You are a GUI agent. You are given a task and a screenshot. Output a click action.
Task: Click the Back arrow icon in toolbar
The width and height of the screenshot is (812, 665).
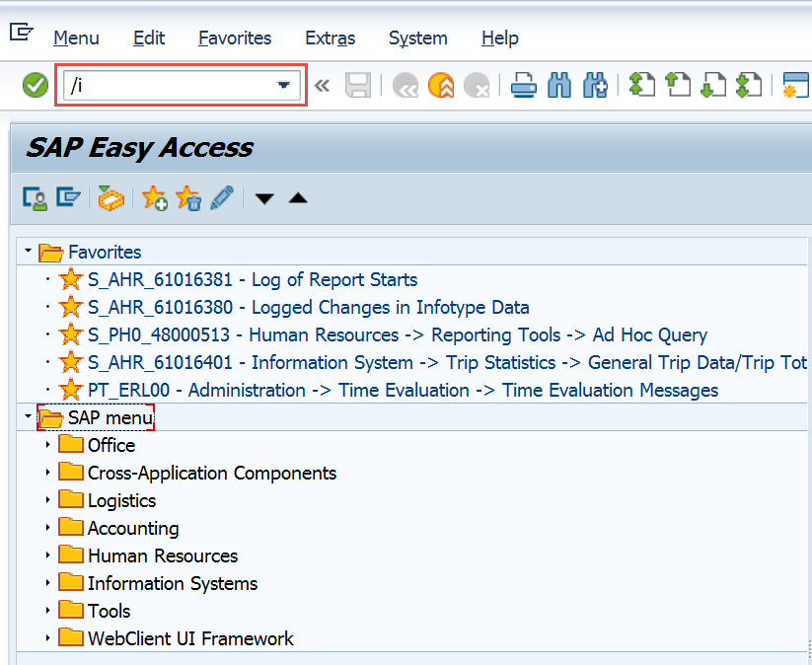click(x=406, y=85)
